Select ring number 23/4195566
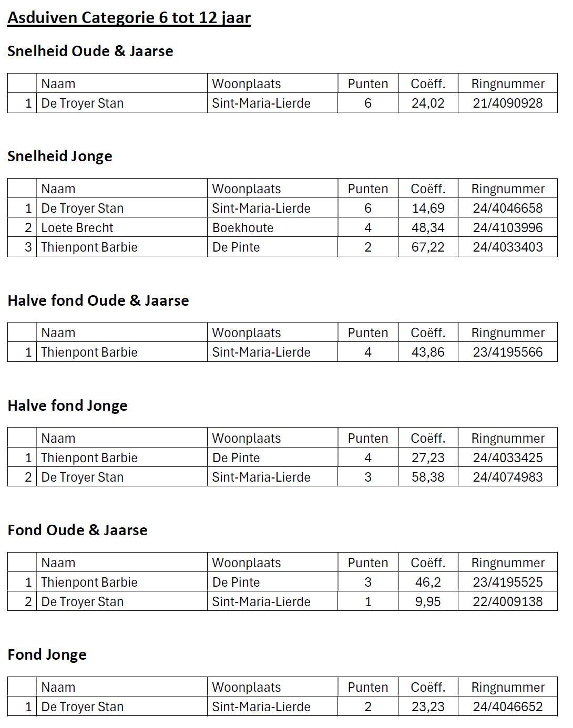 tap(507, 352)
